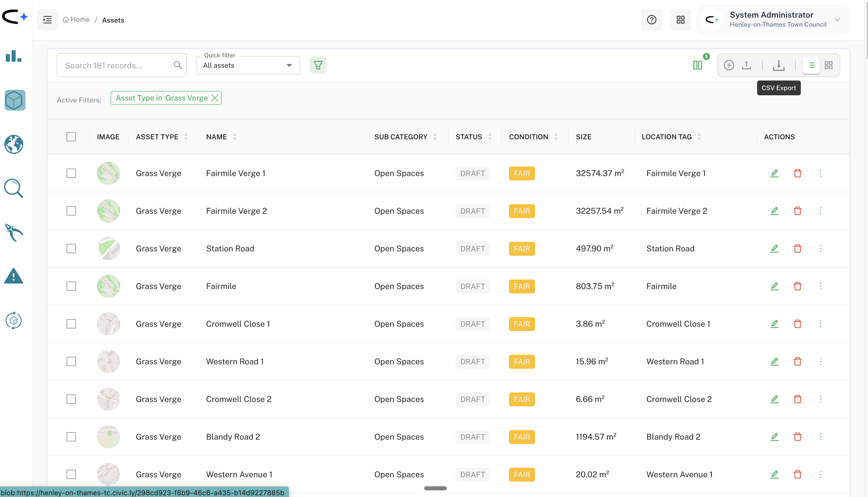This screenshot has width=868, height=497.
Task: Sort by the Name column
Action: (x=235, y=136)
